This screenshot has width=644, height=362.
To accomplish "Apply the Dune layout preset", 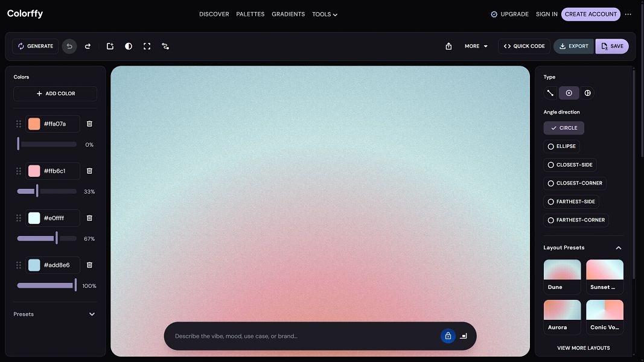I will 563,277.
